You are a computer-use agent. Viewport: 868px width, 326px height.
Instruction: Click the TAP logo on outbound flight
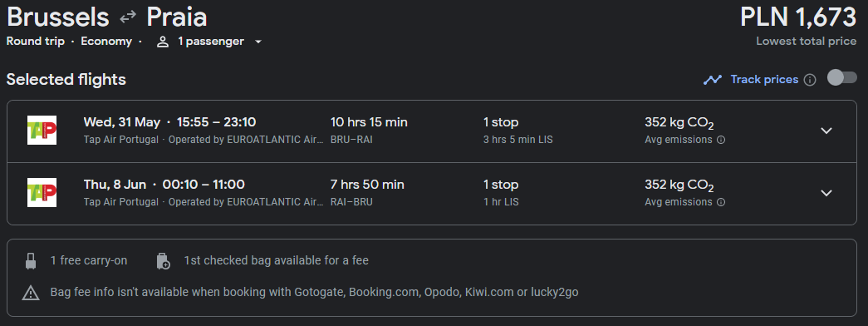coord(42,131)
